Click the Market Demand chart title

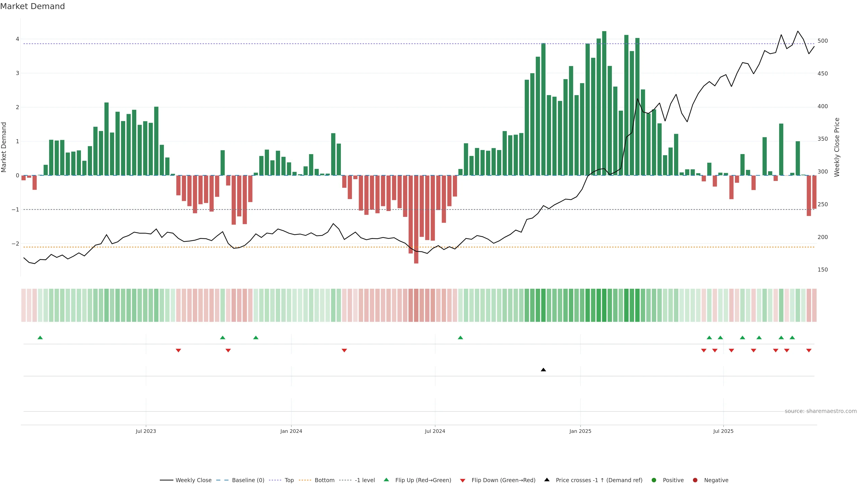point(32,6)
